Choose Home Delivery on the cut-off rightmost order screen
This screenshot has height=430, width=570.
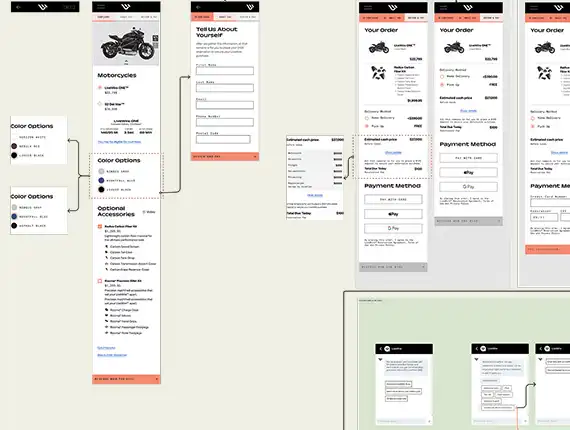[533, 118]
